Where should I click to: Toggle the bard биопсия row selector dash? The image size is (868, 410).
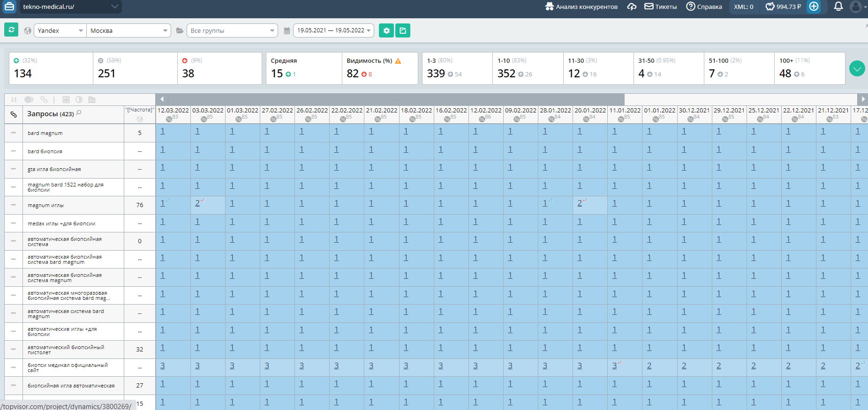13,151
